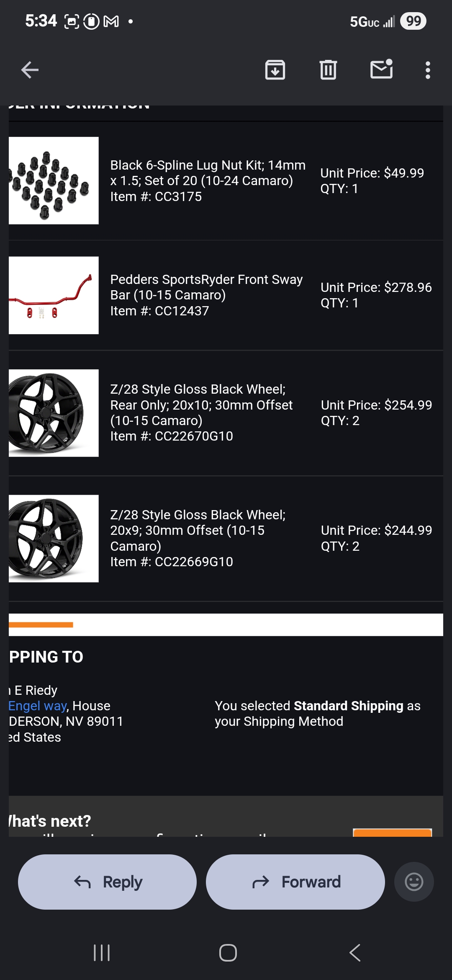Tap the battery percentage indicator

(x=413, y=21)
